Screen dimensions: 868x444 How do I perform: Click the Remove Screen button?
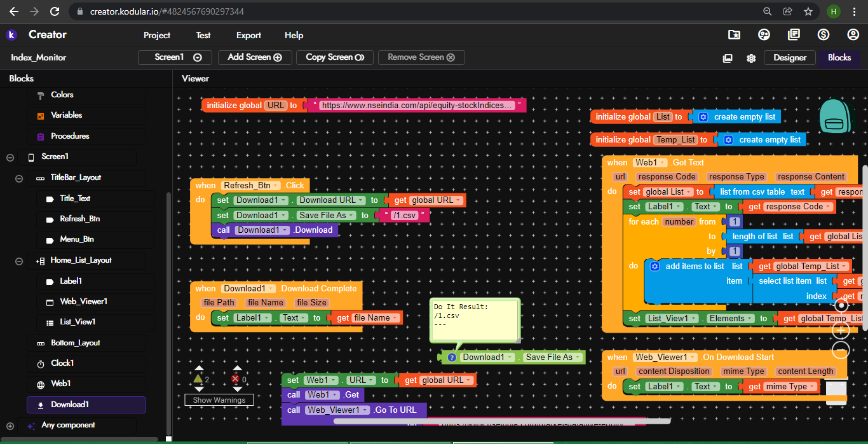[421, 57]
